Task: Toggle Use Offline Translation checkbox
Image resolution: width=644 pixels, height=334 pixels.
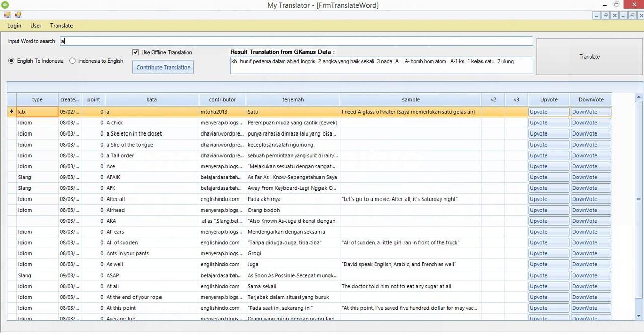Action: (x=135, y=52)
